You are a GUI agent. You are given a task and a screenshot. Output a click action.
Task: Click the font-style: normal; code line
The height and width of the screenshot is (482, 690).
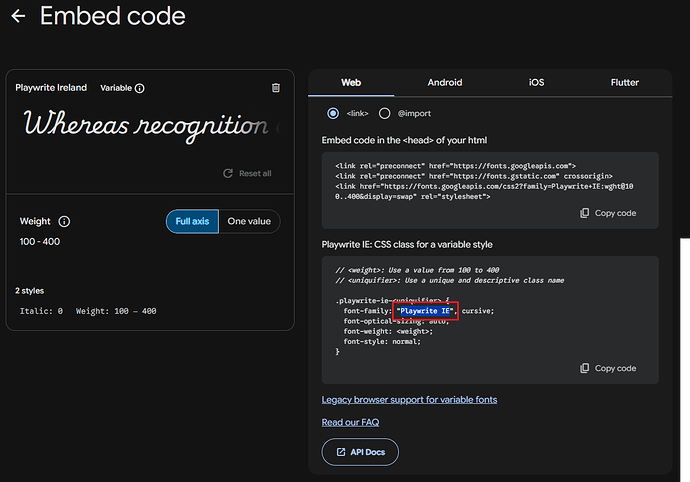point(382,342)
